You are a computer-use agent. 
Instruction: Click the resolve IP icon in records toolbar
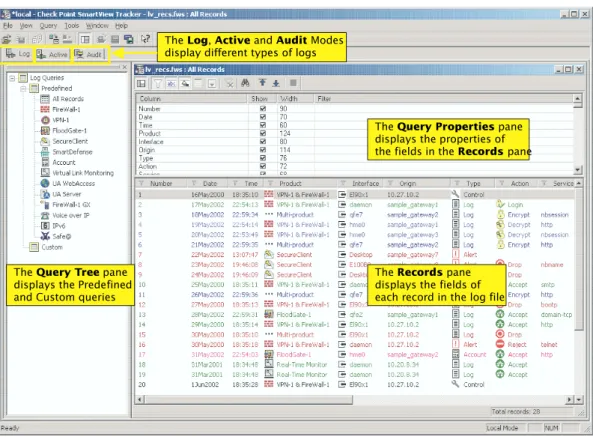pyautogui.click(x=171, y=84)
